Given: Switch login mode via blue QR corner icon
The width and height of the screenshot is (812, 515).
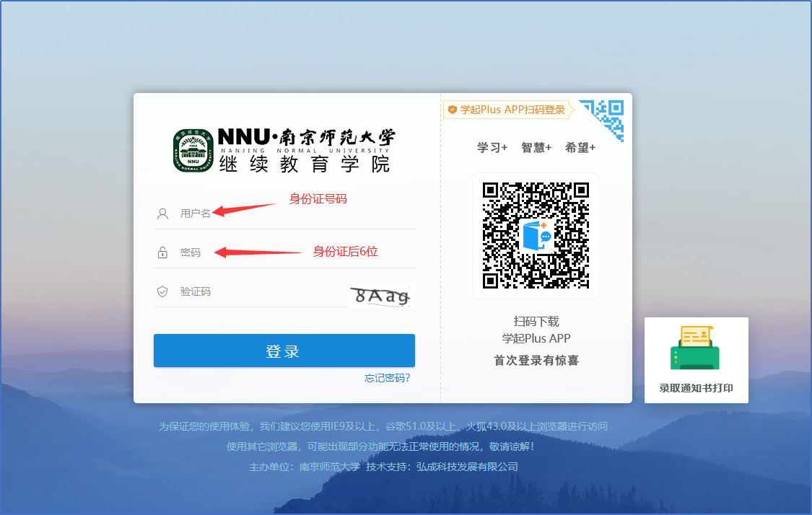Looking at the screenshot, I should [603, 120].
